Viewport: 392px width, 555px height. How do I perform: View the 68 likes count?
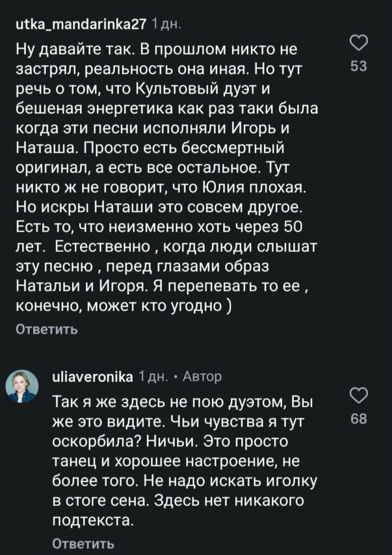coord(359,418)
